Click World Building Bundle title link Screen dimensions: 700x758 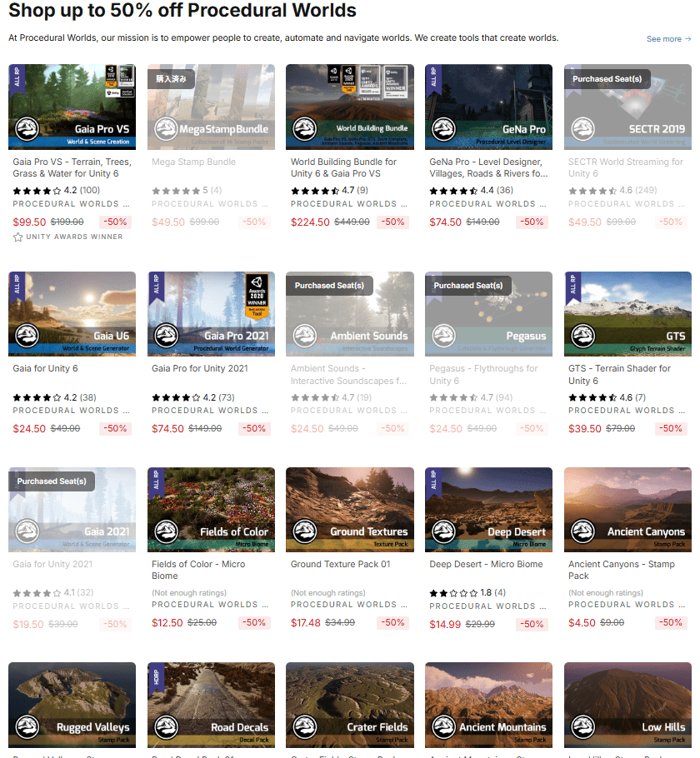[343, 167]
